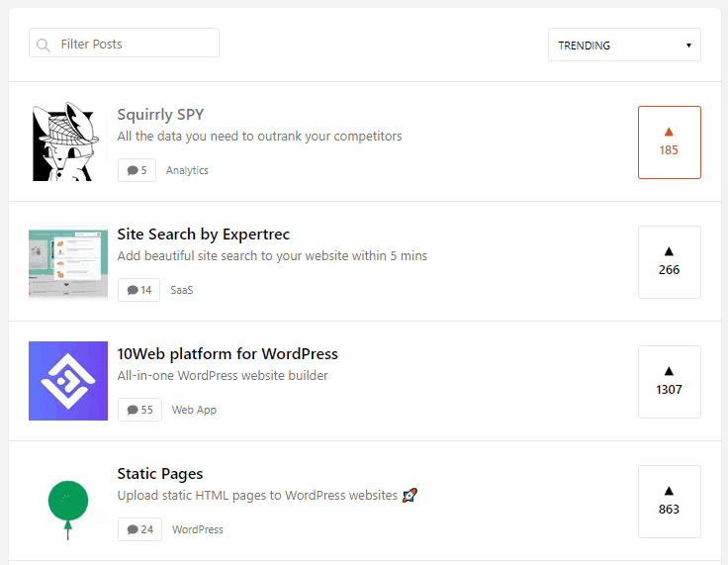Open Static Pages comments showing 24

coord(139,529)
